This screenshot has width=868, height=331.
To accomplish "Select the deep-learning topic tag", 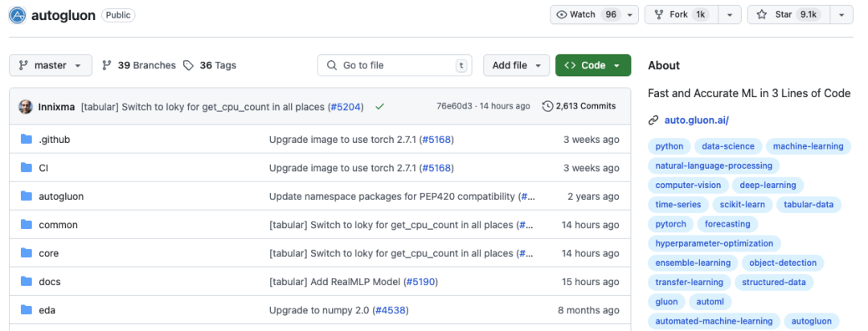I will 768,185.
